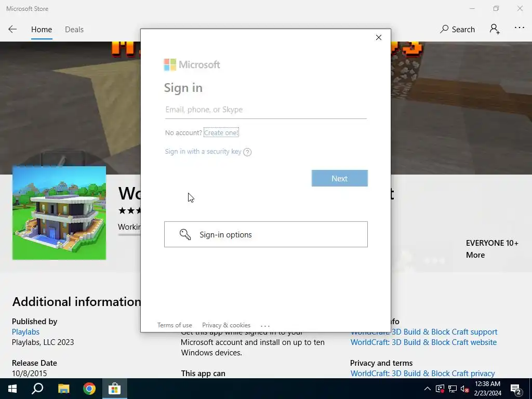Click the muted volume speaker icon
This screenshot has height=399, width=532.
click(465, 389)
